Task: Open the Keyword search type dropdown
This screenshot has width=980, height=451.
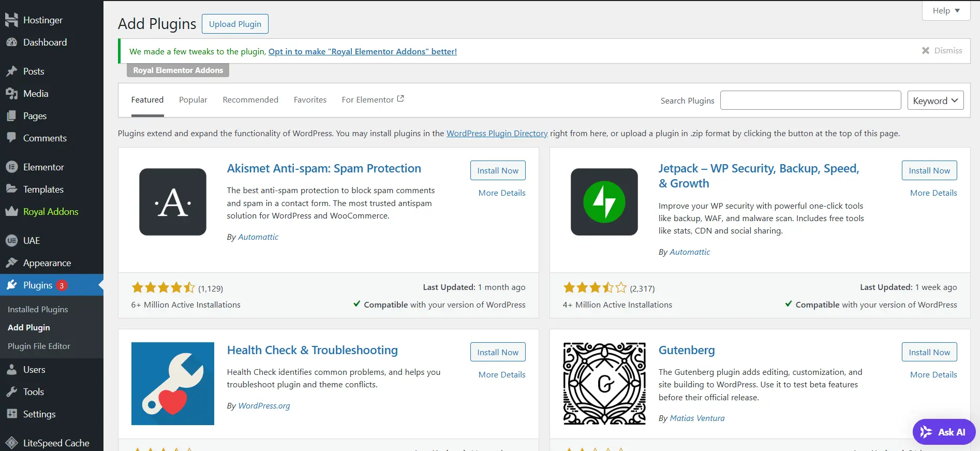Action: (936, 100)
